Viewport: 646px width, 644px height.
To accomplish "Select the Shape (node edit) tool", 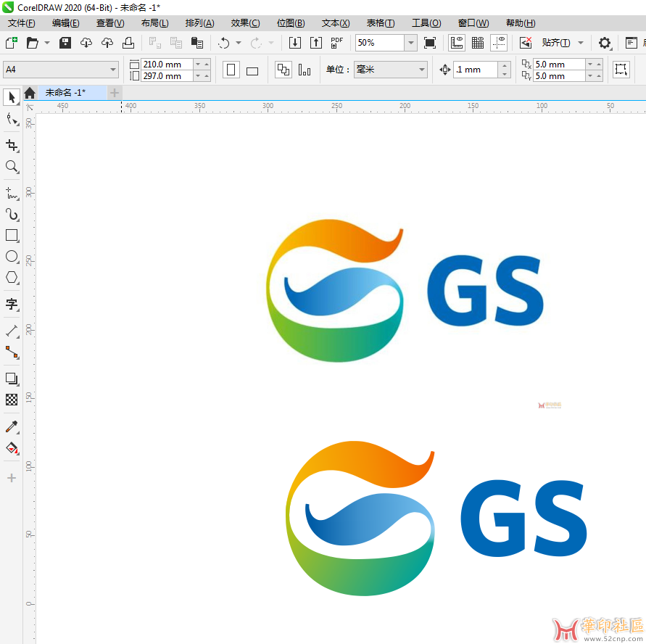I will click(x=12, y=120).
